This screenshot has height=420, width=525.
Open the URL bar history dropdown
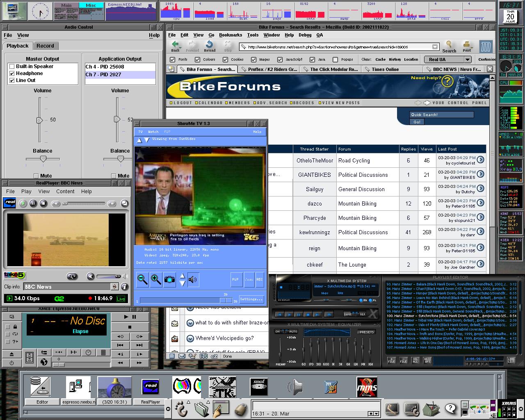[x=435, y=47]
